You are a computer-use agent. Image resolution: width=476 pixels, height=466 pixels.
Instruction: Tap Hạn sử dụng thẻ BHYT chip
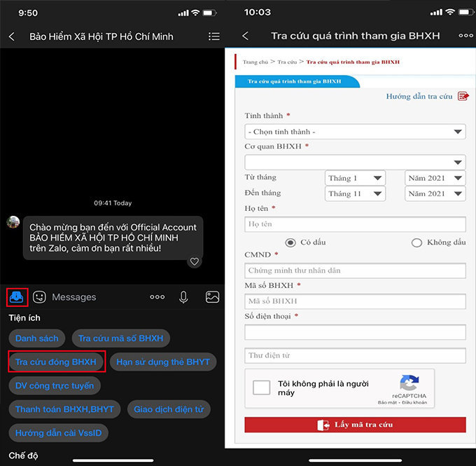click(x=163, y=362)
